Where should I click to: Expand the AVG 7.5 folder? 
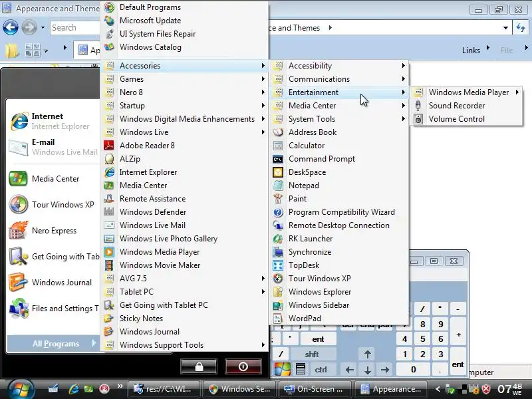(185, 279)
